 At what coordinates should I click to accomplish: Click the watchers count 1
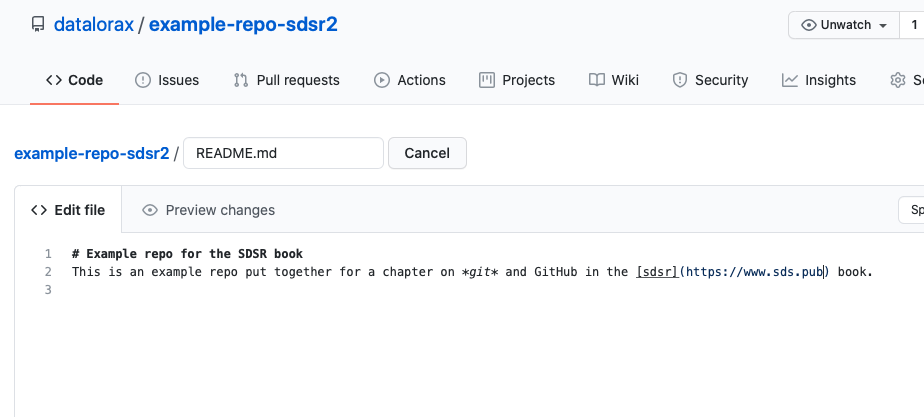(x=914, y=25)
